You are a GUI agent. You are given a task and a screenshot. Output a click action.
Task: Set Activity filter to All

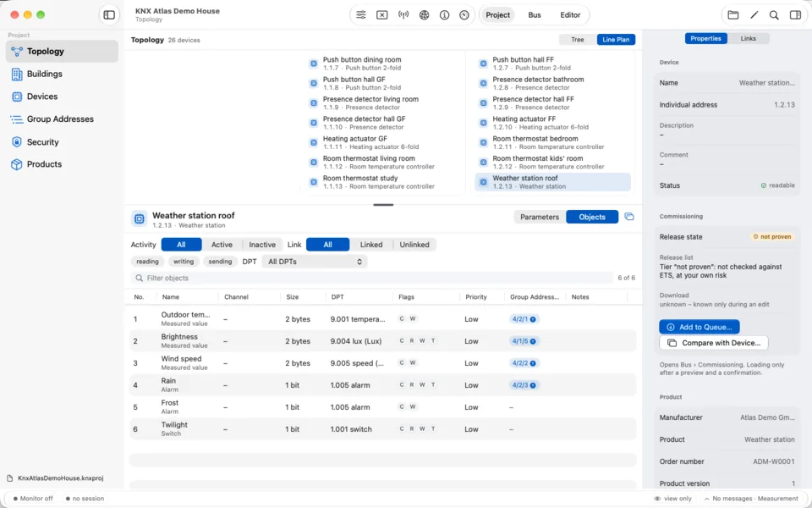[x=181, y=245]
